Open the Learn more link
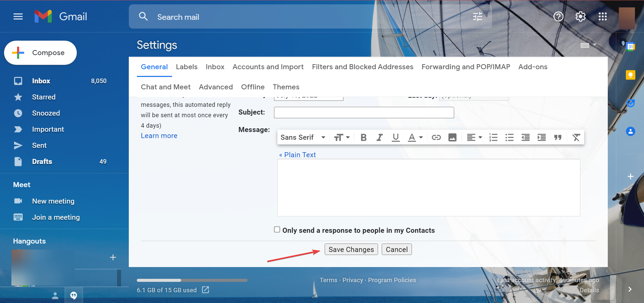 (x=159, y=136)
